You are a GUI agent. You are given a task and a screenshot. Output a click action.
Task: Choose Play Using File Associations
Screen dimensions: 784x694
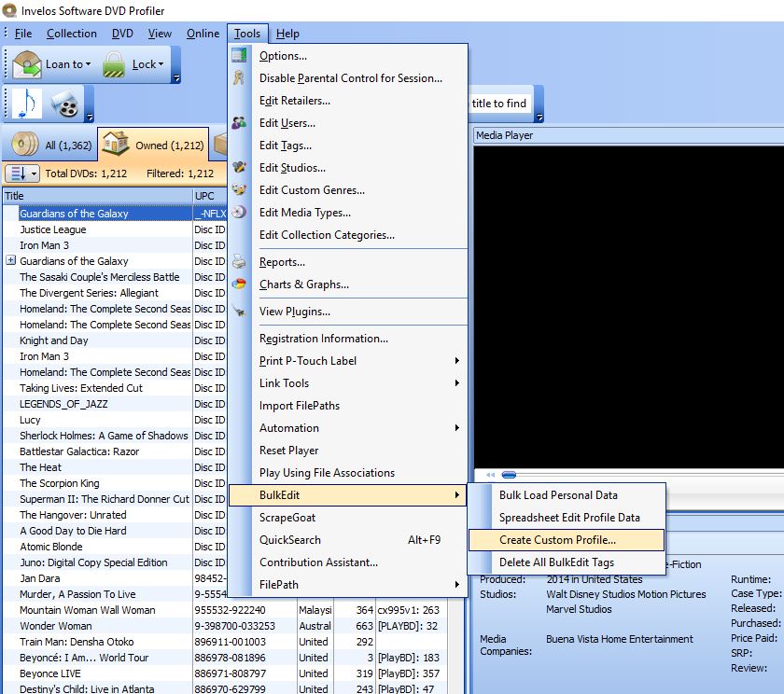(348, 472)
